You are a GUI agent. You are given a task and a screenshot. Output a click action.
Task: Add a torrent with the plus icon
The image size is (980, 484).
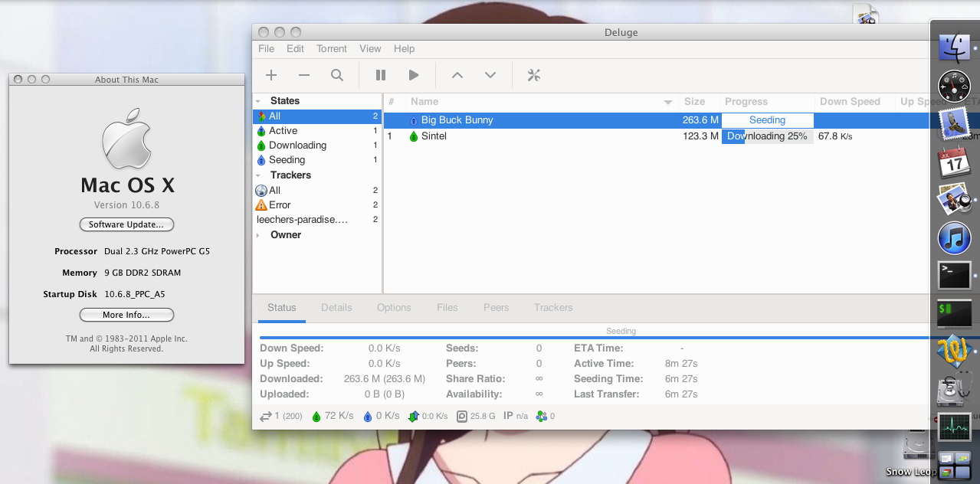(x=271, y=75)
